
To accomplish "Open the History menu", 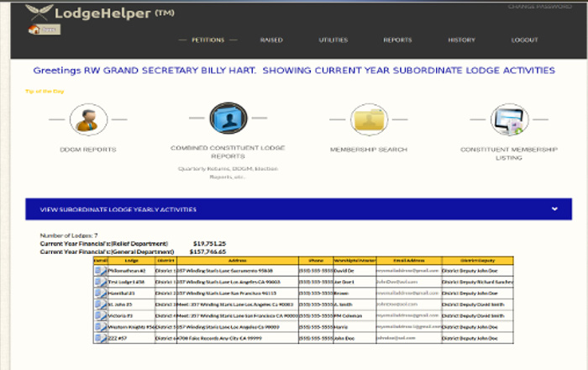I will pos(461,40).
